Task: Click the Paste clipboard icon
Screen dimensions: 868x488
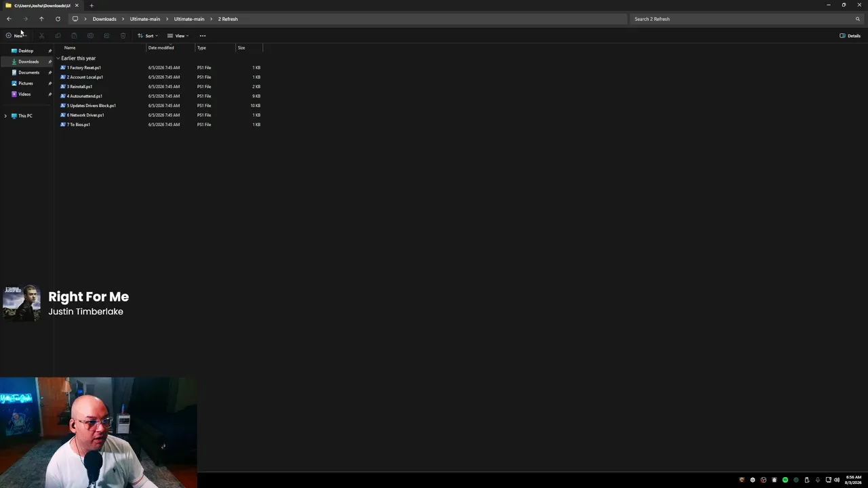Action: point(74,36)
